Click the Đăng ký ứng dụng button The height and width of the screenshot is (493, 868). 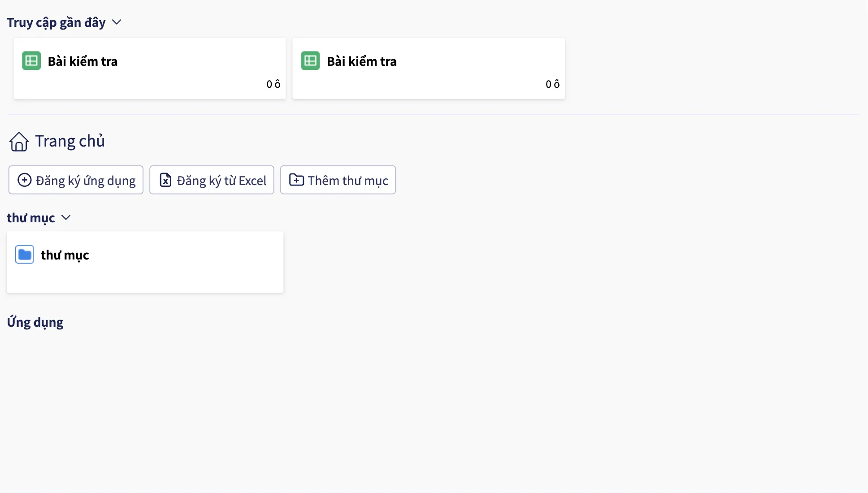pyautogui.click(x=76, y=180)
